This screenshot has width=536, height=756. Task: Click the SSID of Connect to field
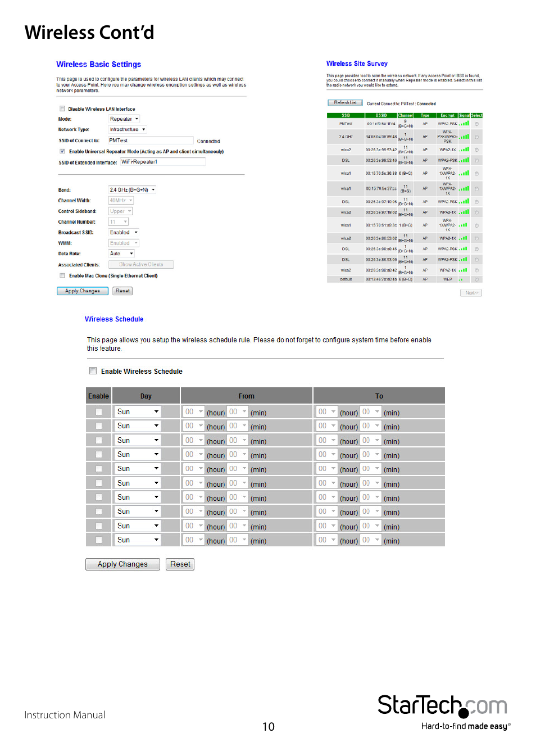point(151,141)
